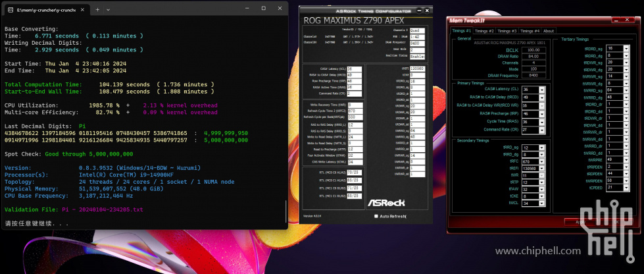Viewport: 644px width, 274px height.
Task: Click "Good through 5,000,000,000" text in terminal
Action: pos(89,154)
